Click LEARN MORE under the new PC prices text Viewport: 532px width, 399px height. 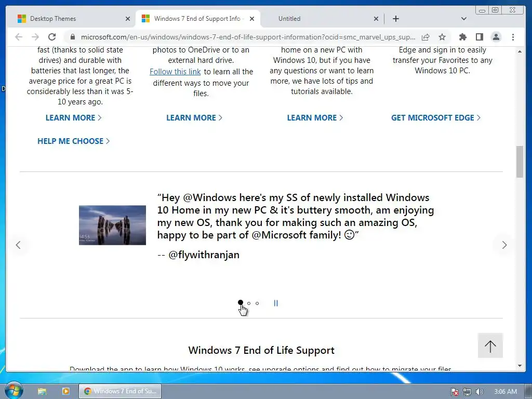(x=73, y=118)
